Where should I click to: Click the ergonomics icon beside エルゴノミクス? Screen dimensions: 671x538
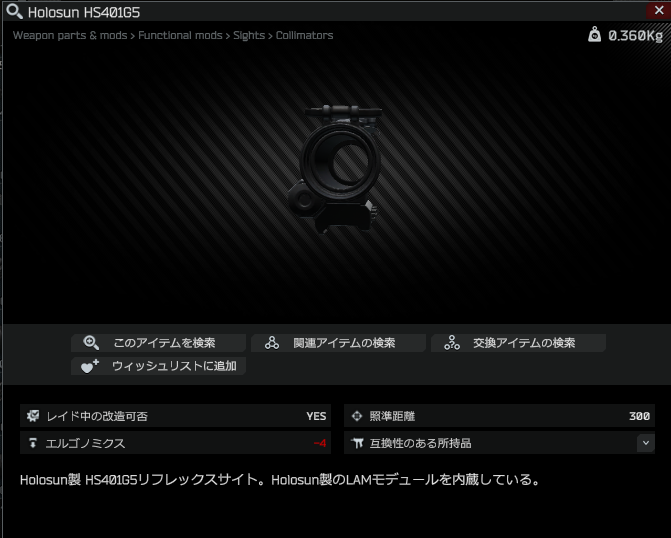33,443
